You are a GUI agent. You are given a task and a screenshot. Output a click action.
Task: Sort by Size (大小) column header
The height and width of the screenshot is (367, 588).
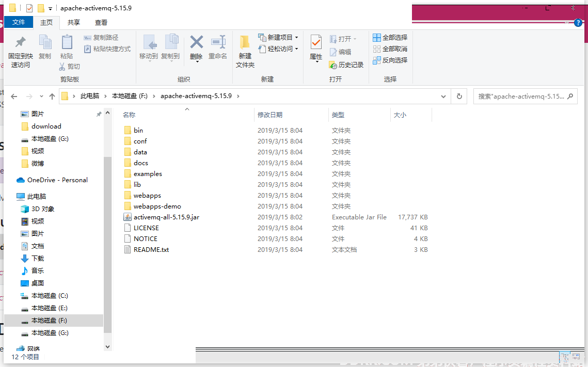point(400,115)
